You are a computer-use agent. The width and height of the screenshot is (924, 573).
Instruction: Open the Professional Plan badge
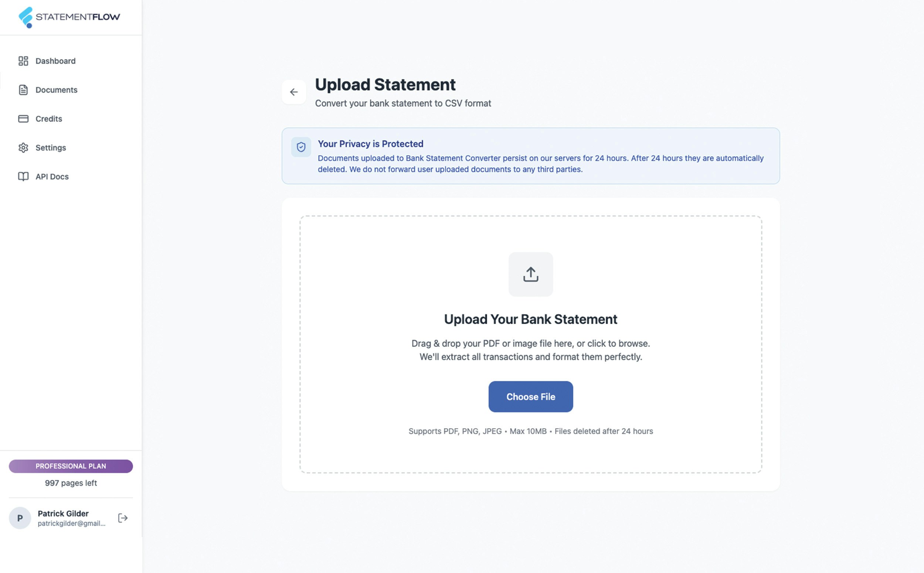coord(71,466)
